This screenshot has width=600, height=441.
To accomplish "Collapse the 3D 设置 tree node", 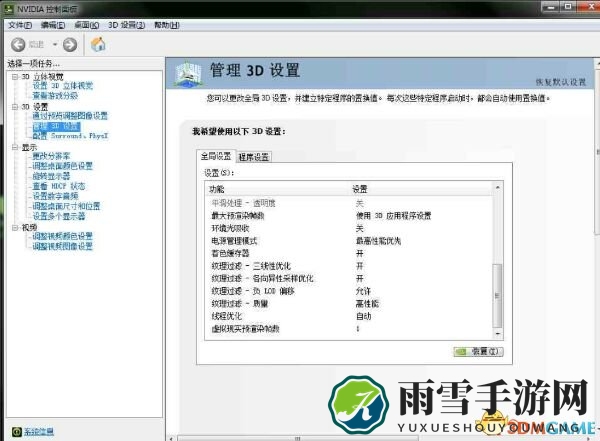I will tap(15, 107).
